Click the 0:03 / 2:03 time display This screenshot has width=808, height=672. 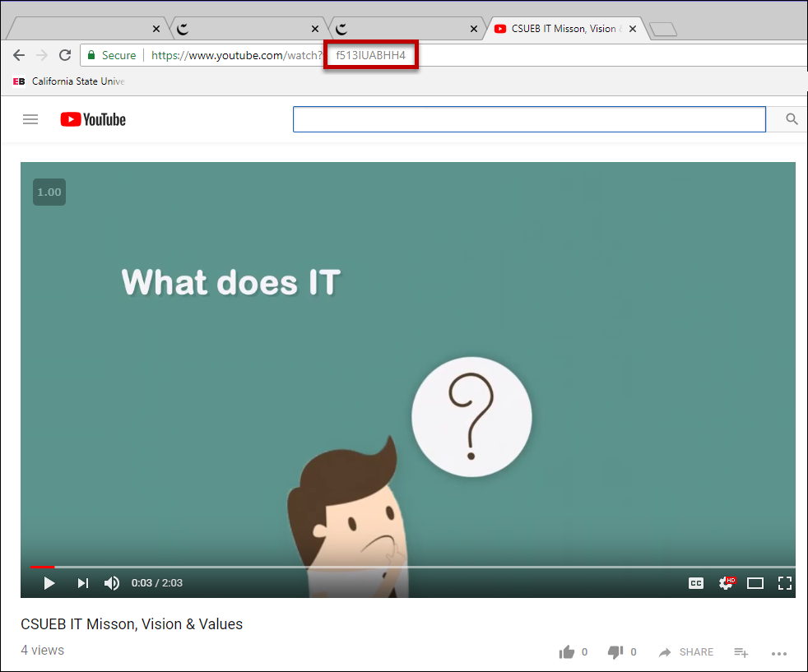click(x=156, y=583)
